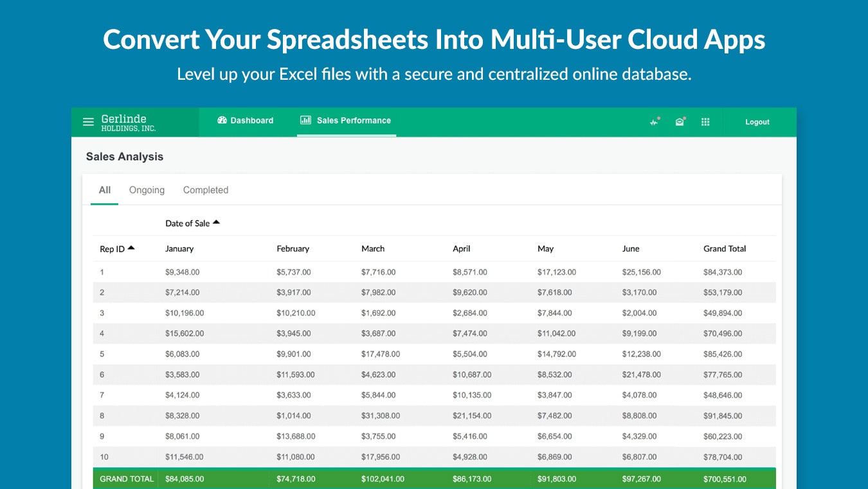
Task: Open the Sales Performance tab
Action: (x=346, y=120)
